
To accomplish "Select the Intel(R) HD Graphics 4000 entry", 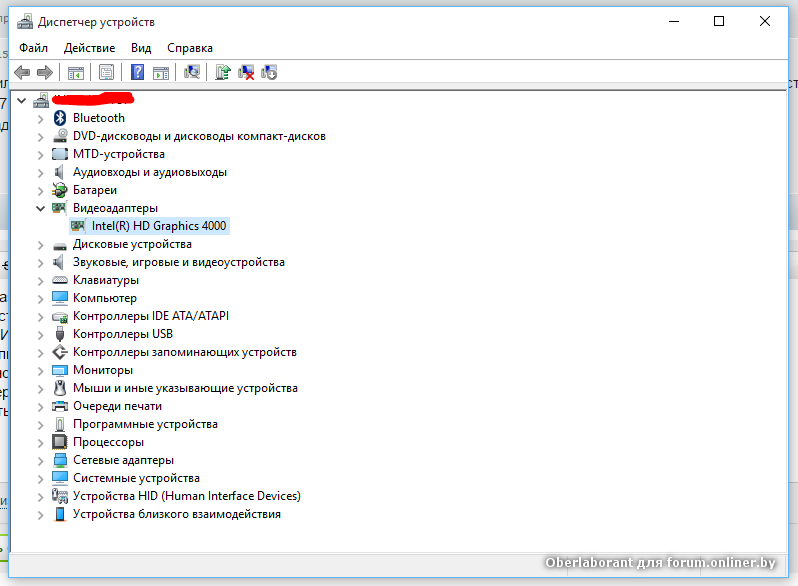I will pyautogui.click(x=159, y=226).
